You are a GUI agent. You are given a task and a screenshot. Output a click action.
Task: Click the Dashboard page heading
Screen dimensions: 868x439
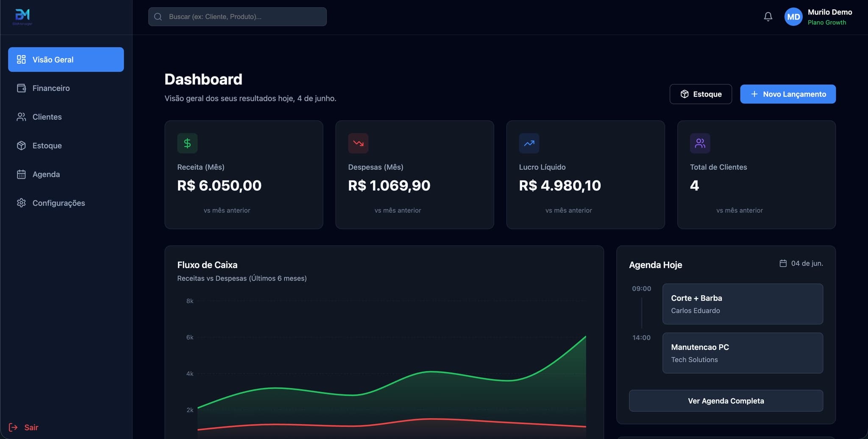point(203,79)
